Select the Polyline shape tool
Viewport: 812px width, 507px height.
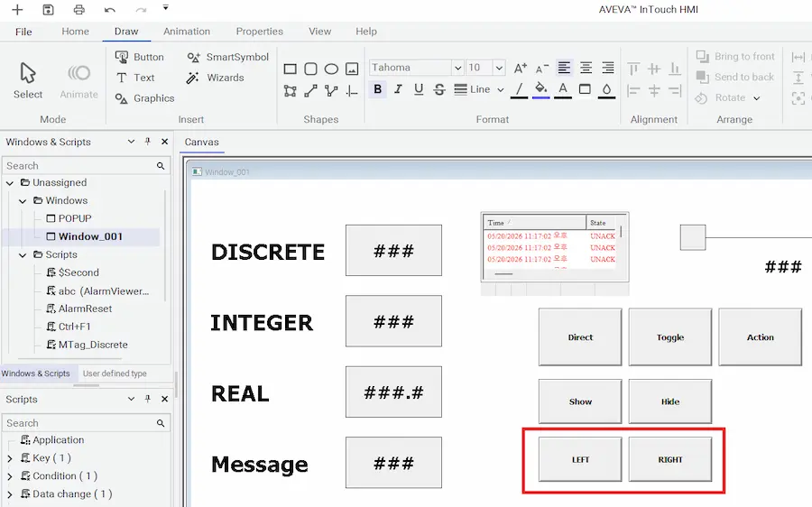[331, 91]
